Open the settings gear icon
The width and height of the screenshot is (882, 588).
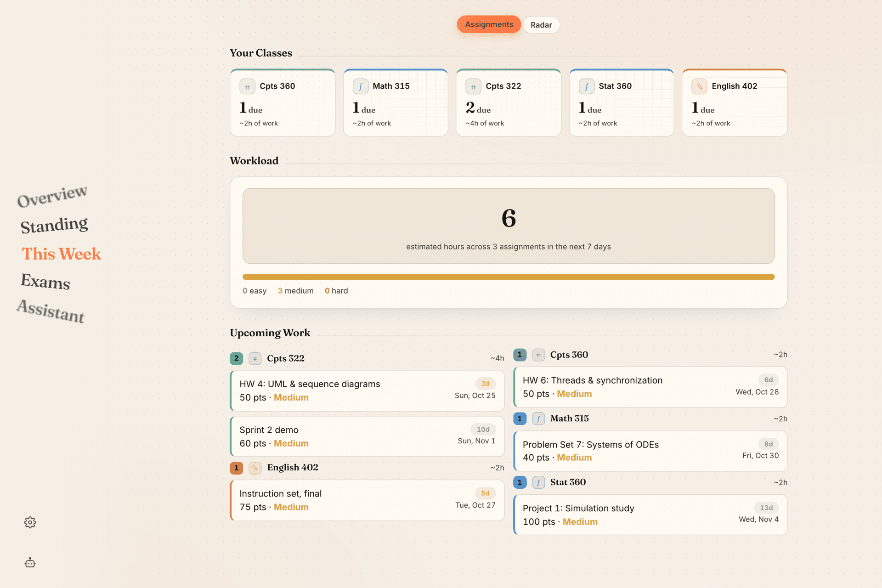(30, 522)
